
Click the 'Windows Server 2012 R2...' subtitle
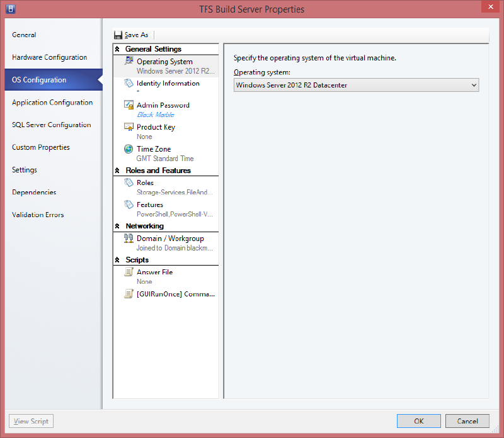pyautogui.click(x=176, y=71)
